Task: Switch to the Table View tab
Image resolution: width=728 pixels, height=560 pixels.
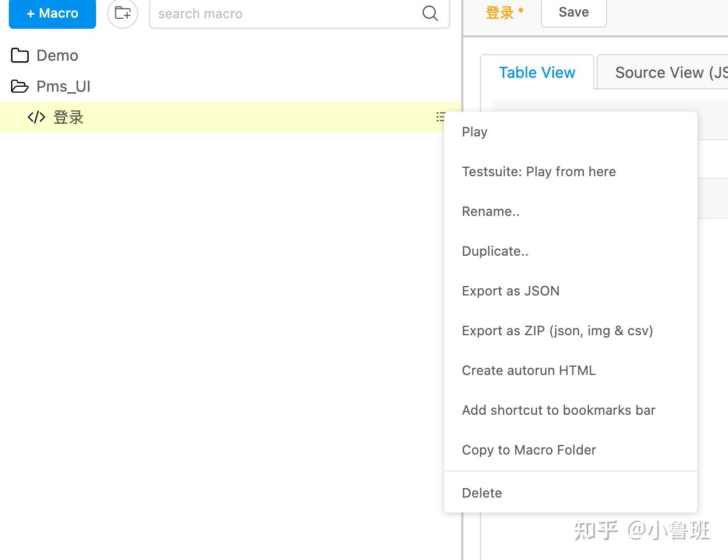Action: tap(537, 72)
